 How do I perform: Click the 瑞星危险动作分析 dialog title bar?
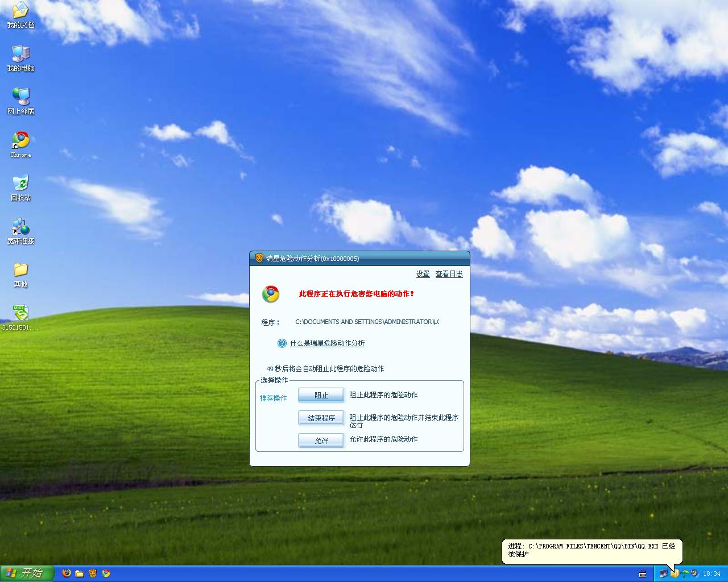click(x=359, y=258)
